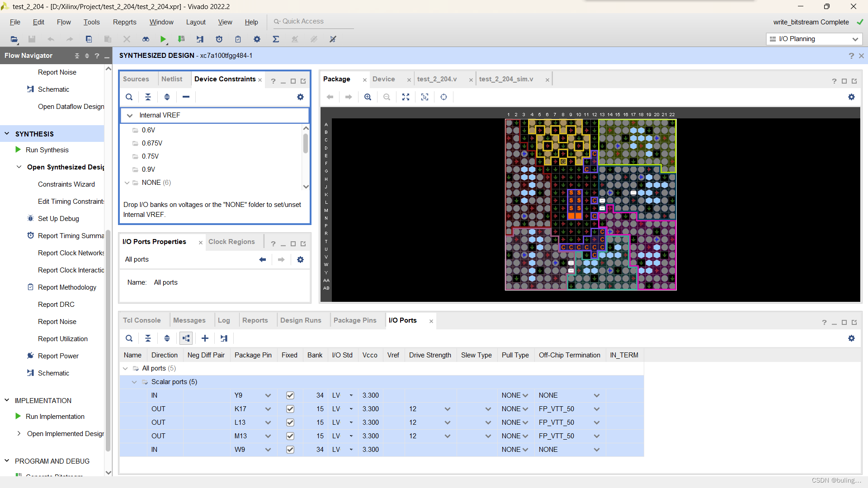Toggle Fixed checkbox for pin K17

tap(290, 409)
